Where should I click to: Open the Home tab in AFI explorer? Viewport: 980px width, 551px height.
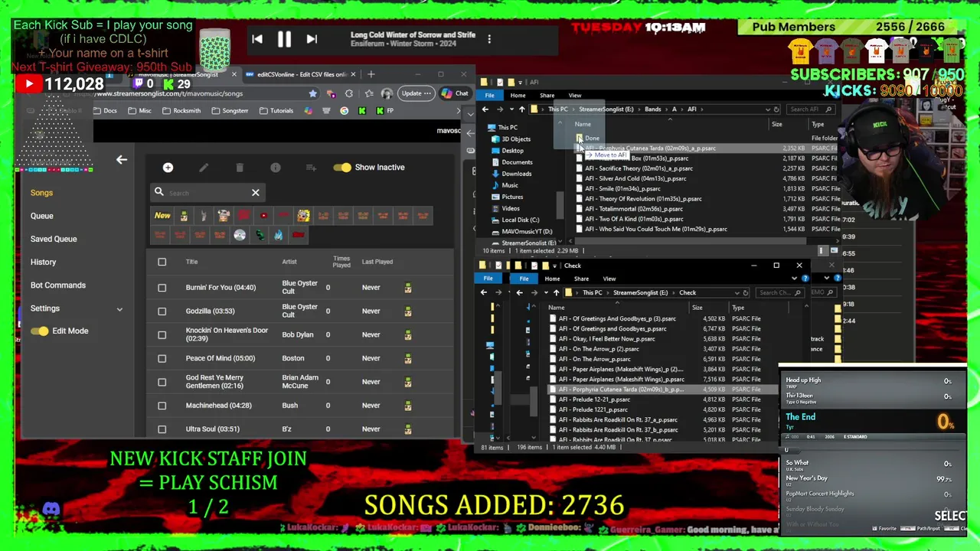pos(518,96)
